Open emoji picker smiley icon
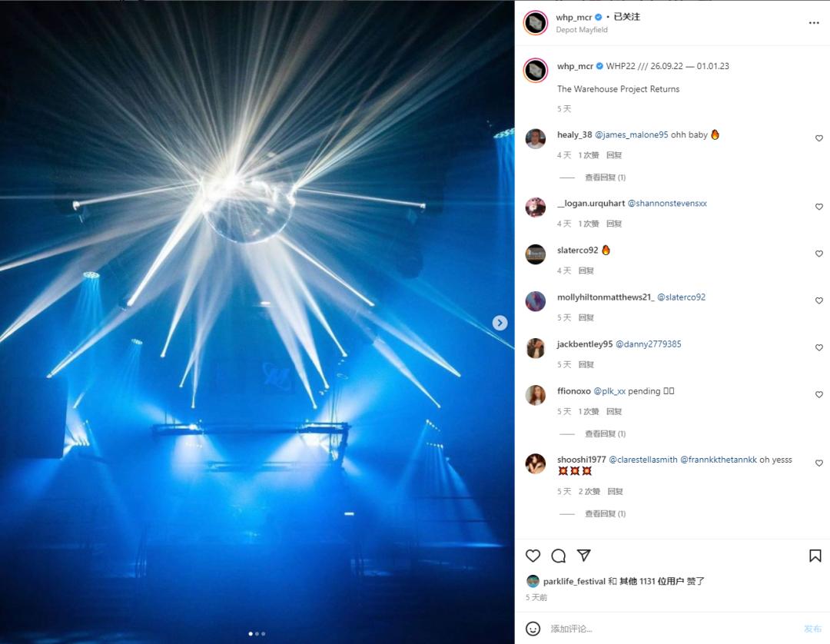Viewport: 830px width, 644px height. [533, 629]
